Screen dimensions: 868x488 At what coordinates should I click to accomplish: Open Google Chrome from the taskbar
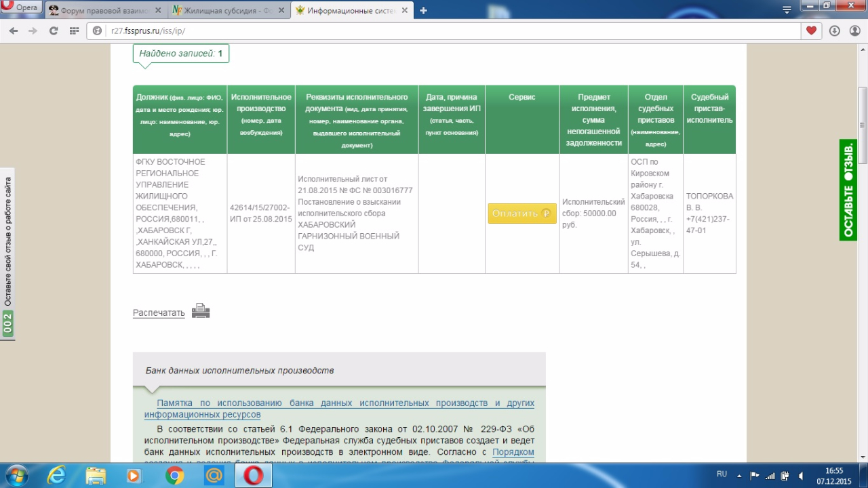point(174,476)
